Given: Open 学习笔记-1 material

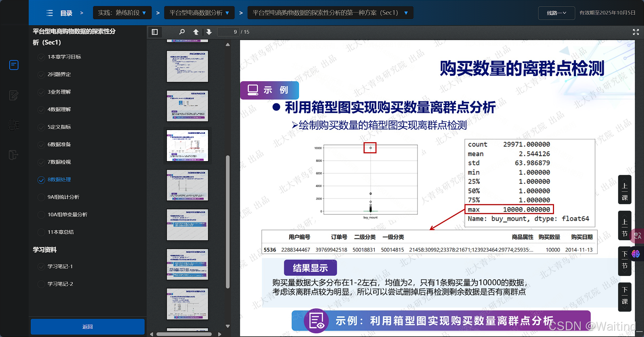Looking at the screenshot, I should 60,267.
